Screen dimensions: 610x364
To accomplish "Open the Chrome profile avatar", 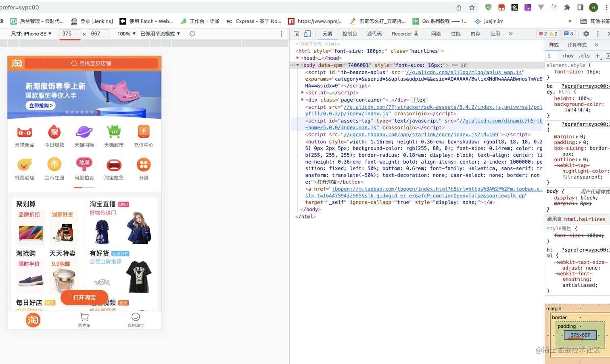I will point(593,7).
